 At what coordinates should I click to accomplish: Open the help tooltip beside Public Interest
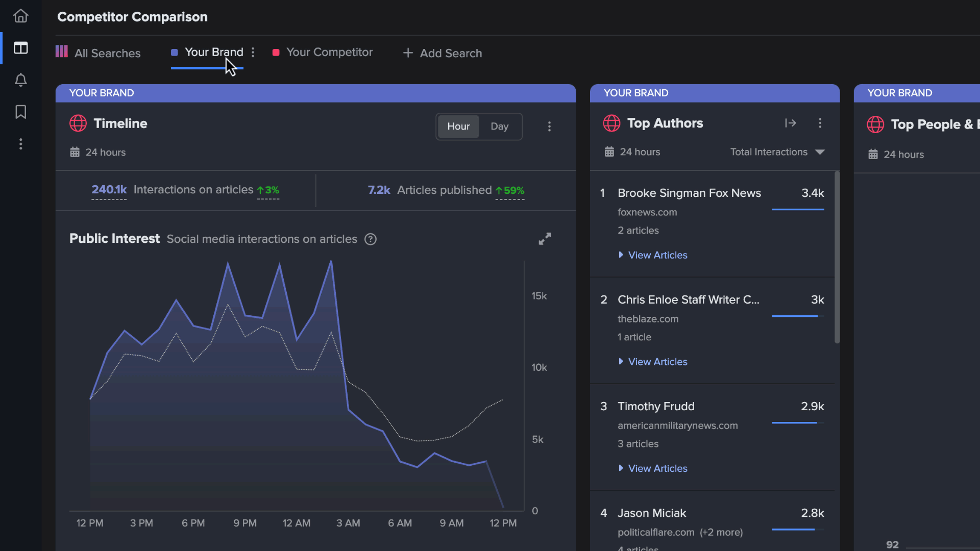tap(370, 239)
